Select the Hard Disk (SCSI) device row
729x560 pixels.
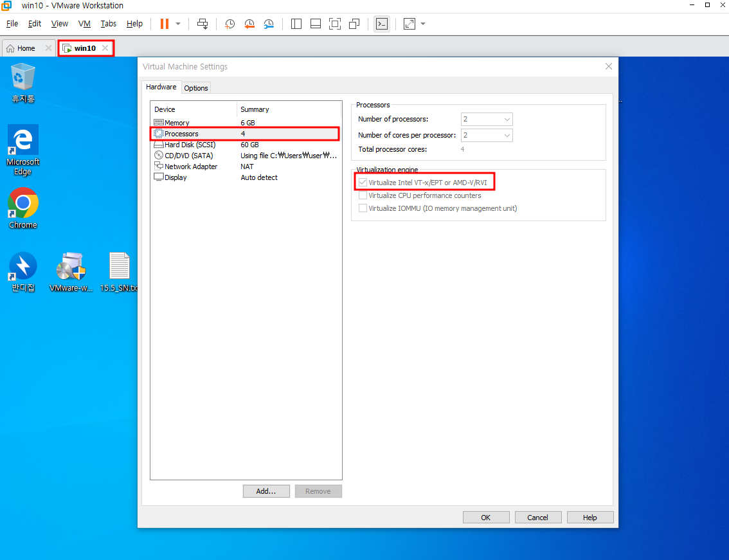[x=246, y=145]
